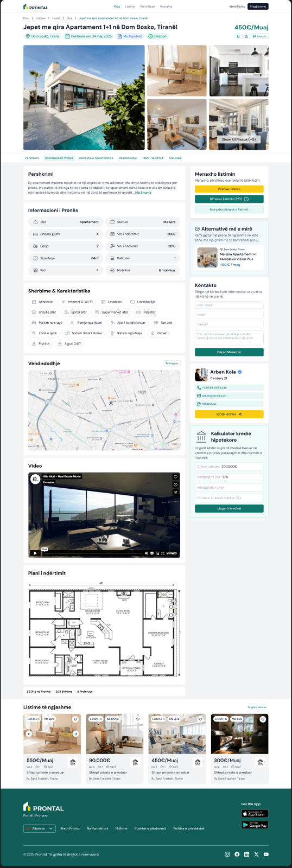This screenshot has height=868, width=292.
Task: Open video player settings gear
Action: click(x=152, y=553)
